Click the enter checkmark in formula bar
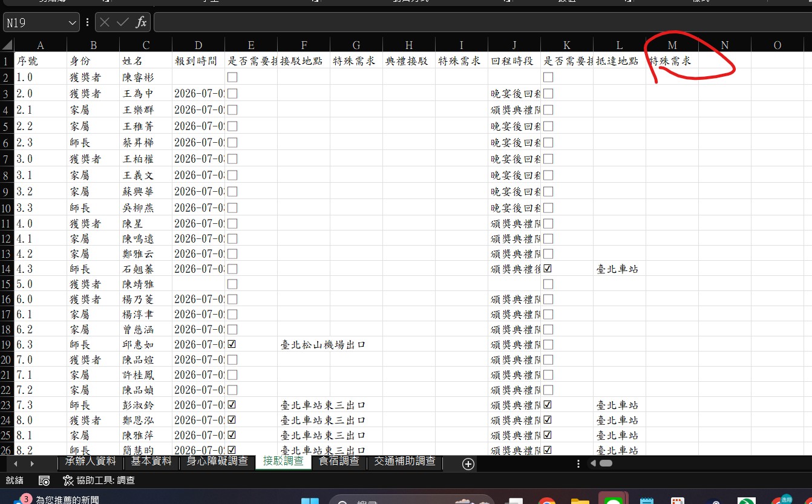This screenshot has height=504, width=812. coord(123,22)
